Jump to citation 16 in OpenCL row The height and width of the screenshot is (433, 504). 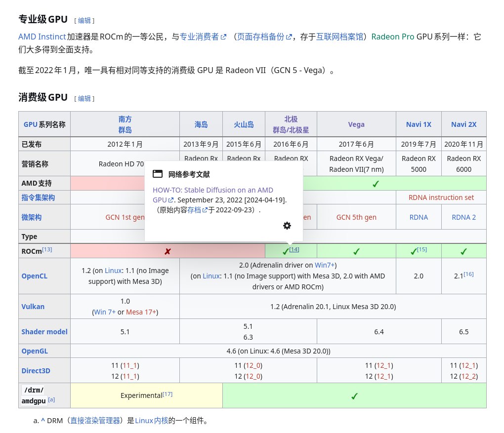(468, 274)
